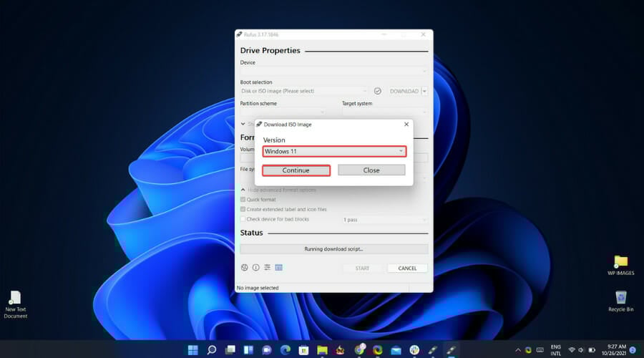644x358 pixels.
Task: Close Download ISO Image dialog with X
Action: pos(406,124)
